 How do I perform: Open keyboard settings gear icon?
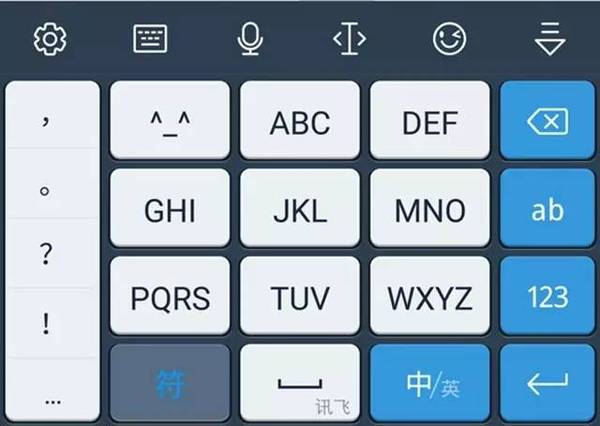pyautogui.click(x=50, y=39)
